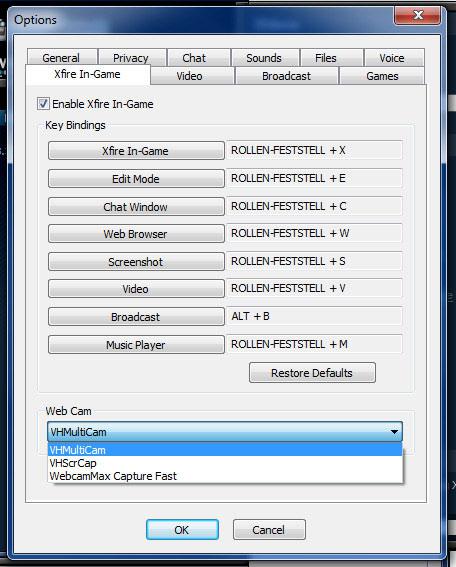The height and width of the screenshot is (567, 456).
Task: Choose VHScrCap in the webcam list
Action: point(225,463)
